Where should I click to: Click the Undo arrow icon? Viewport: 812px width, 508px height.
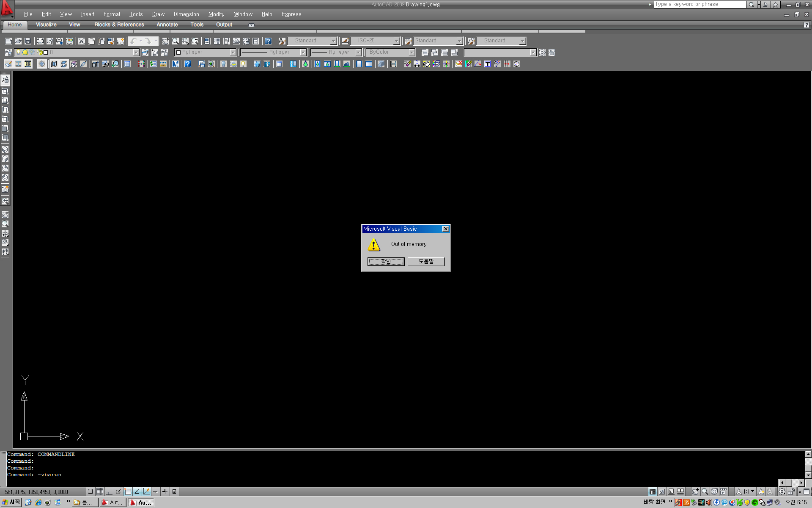(x=134, y=41)
